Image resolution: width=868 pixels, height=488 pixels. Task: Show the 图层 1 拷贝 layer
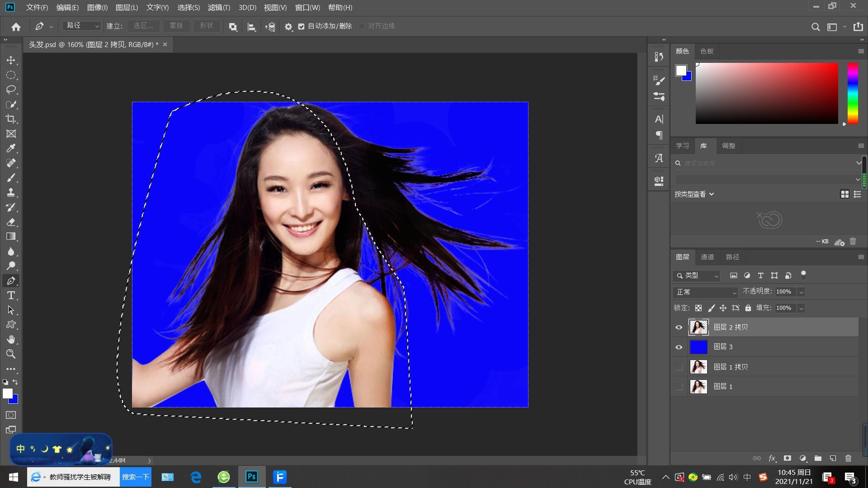pyautogui.click(x=679, y=367)
